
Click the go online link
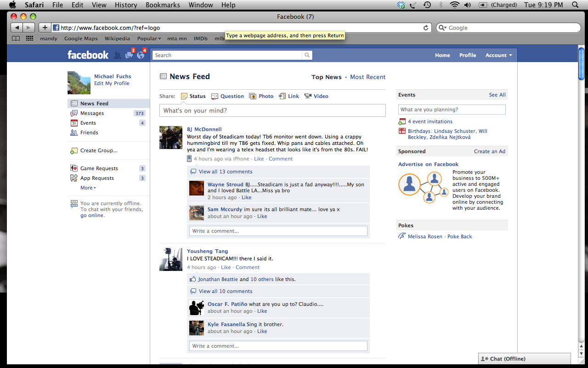92,215
